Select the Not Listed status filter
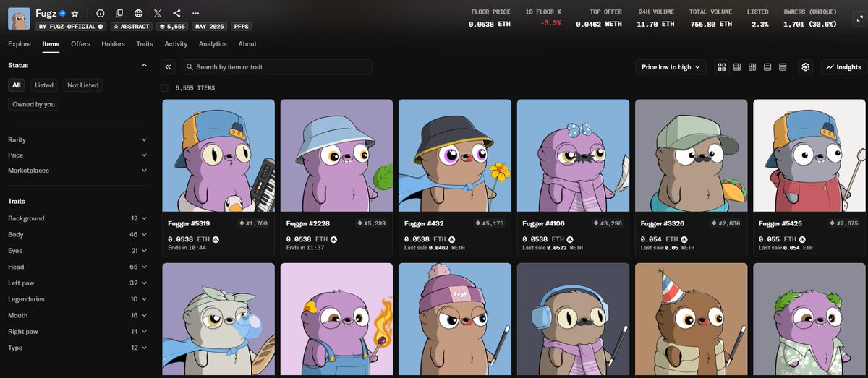 coord(82,85)
